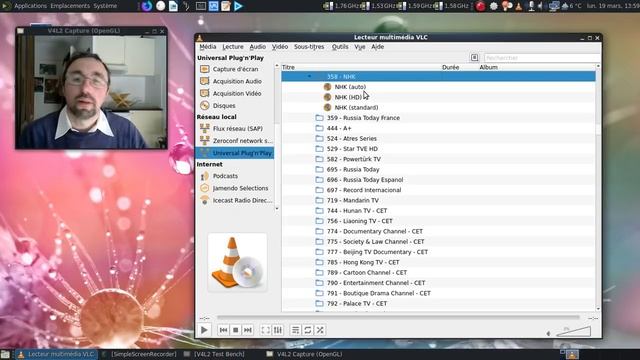Toggle fullscreen video mode
The width and height of the screenshot is (640, 360).
pyautogui.click(x=266, y=330)
